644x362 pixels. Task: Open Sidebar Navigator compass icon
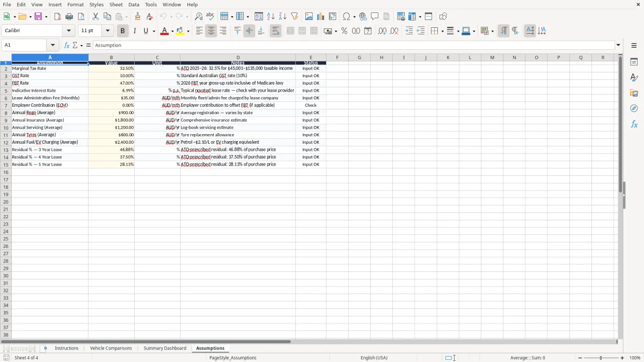[x=634, y=108]
